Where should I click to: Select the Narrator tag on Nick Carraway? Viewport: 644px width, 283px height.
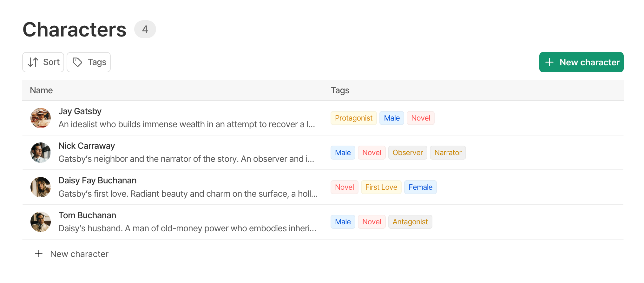pyautogui.click(x=448, y=153)
